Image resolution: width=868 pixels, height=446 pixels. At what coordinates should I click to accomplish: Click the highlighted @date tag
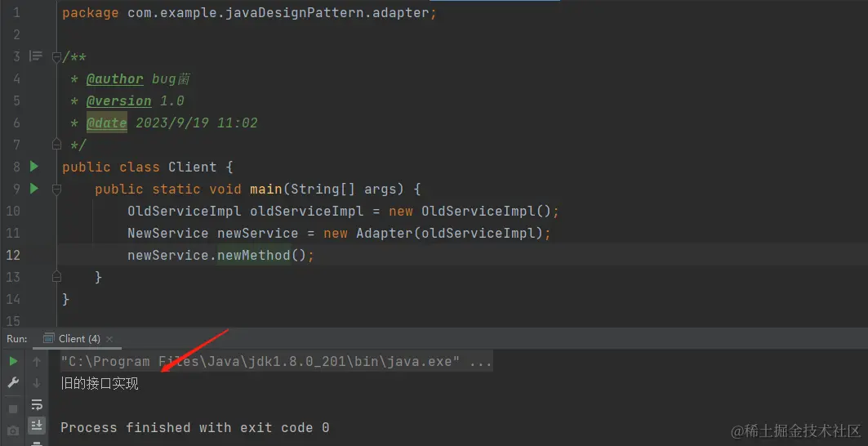(106, 123)
